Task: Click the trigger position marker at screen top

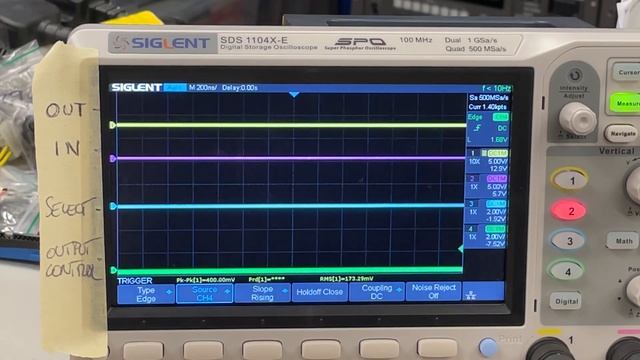Action: click(294, 95)
